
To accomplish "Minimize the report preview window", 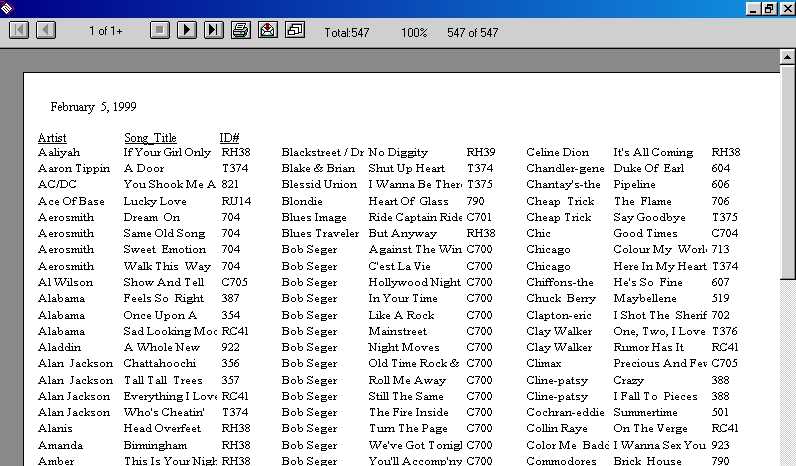I will (x=754, y=8).
